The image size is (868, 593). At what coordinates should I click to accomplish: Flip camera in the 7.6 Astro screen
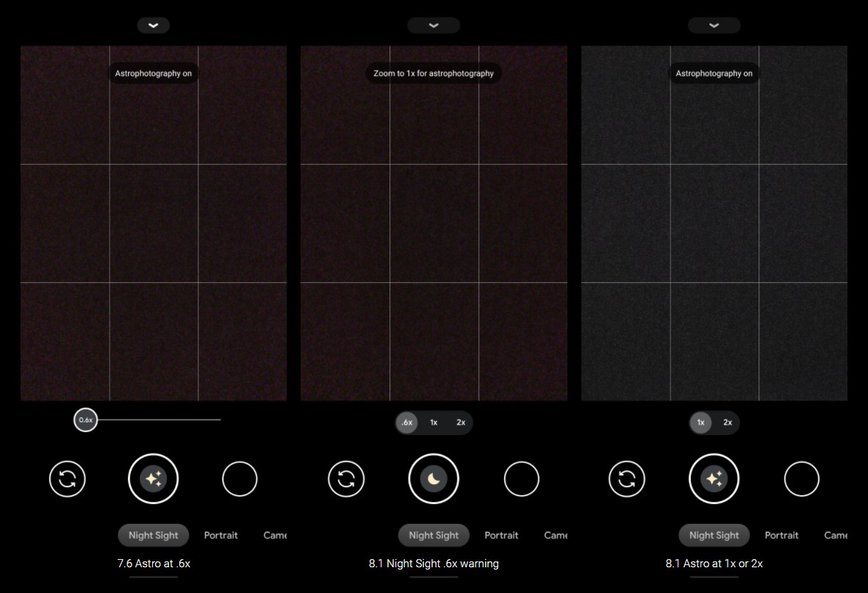click(x=68, y=479)
